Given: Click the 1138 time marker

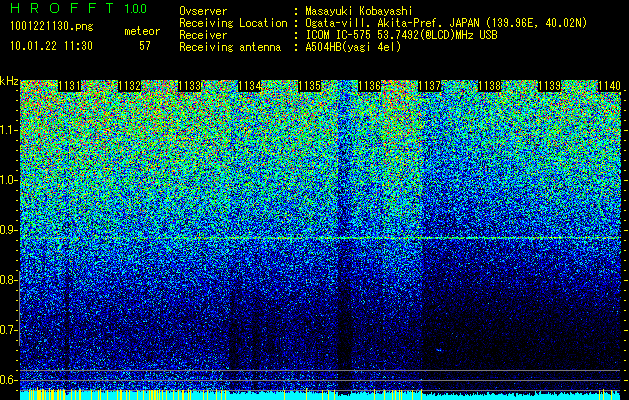Looking at the screenshot, I should click(x=490, y=86).
